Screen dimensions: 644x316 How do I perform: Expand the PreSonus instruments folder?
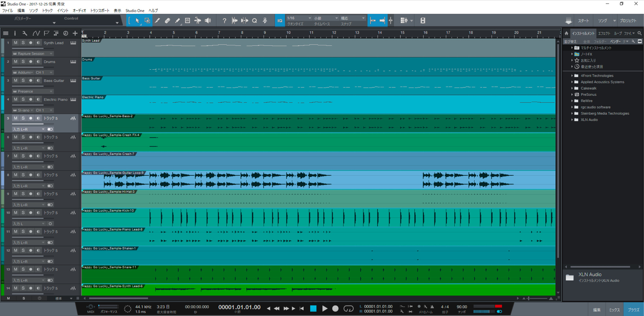(572, 94)
